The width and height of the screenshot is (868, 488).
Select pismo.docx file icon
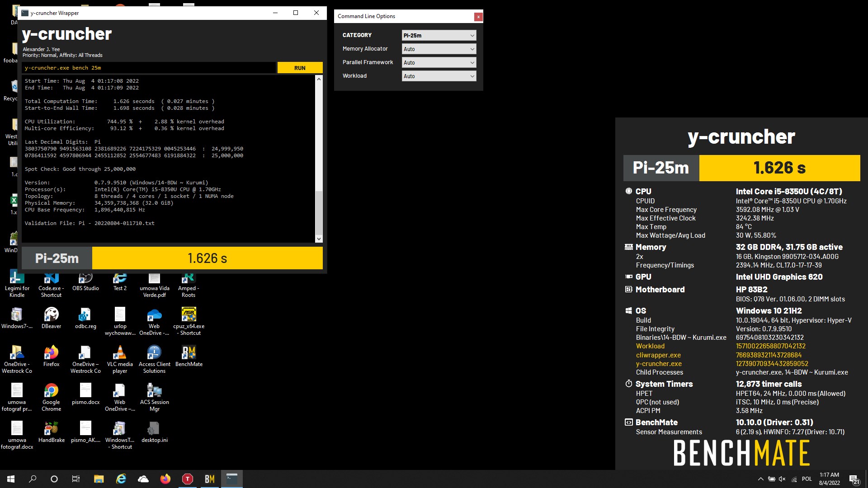(85, 394)
